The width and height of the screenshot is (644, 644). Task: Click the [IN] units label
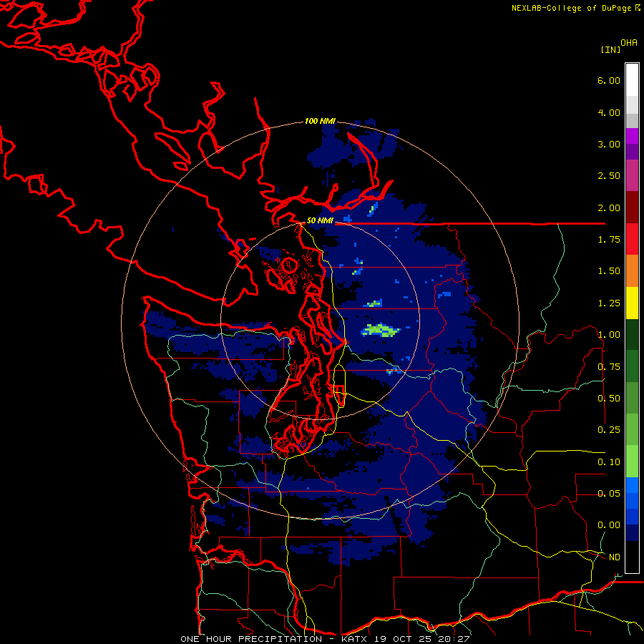610,49
